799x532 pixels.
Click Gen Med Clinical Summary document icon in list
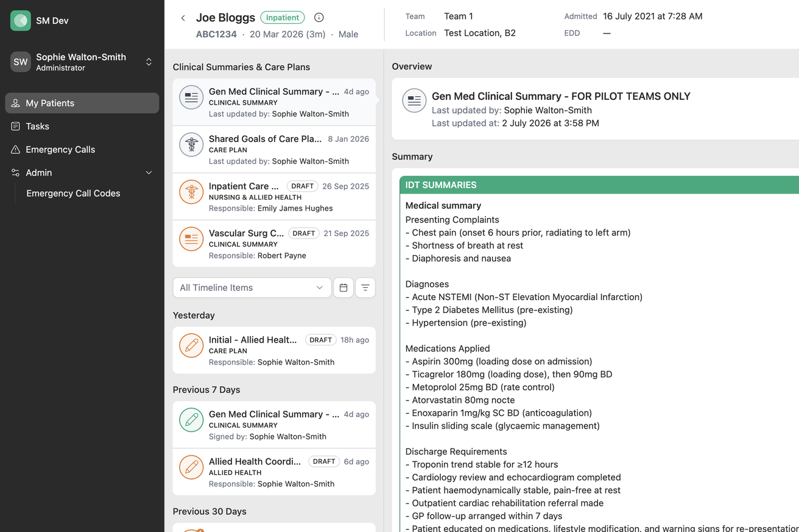click(x=191, y=97)
